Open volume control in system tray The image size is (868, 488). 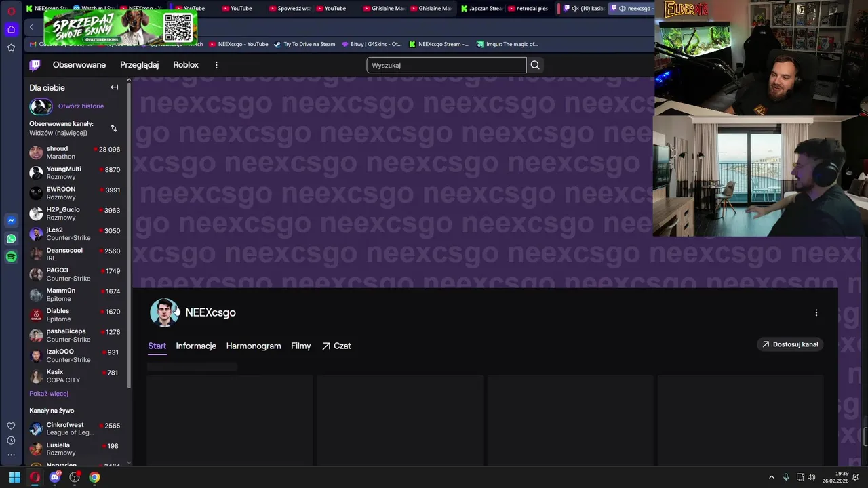coord(812,477)
